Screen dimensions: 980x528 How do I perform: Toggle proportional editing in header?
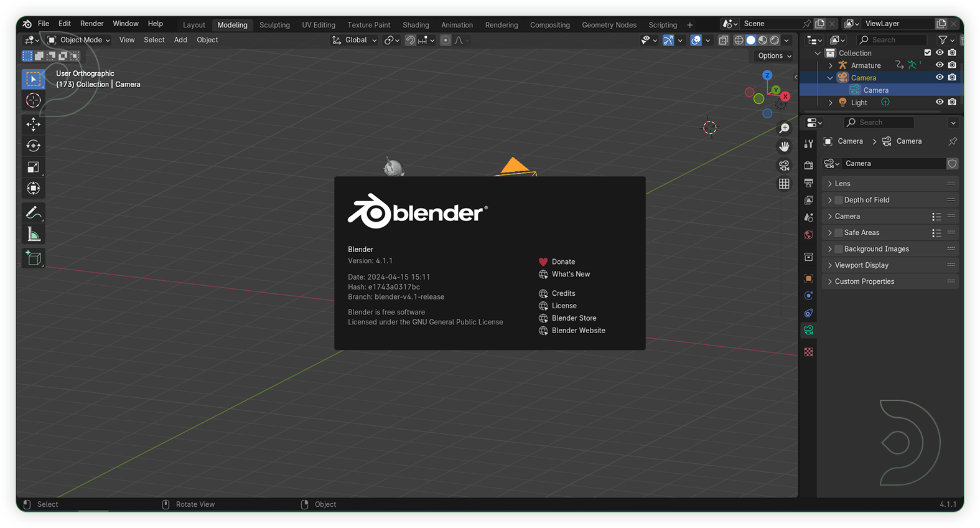coord(446,40)
